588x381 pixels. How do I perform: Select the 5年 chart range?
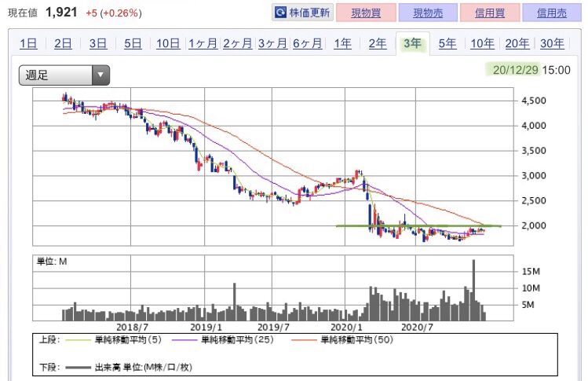pos(447,43)
